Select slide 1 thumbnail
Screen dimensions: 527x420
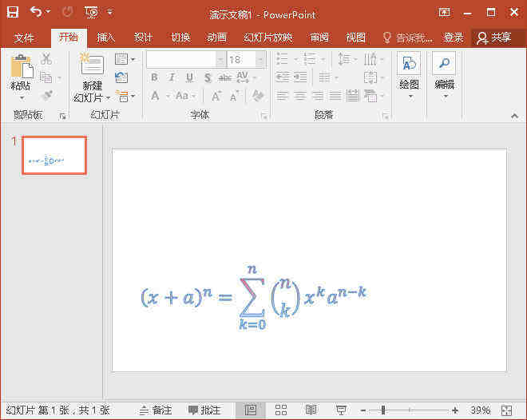click(54, 155)
